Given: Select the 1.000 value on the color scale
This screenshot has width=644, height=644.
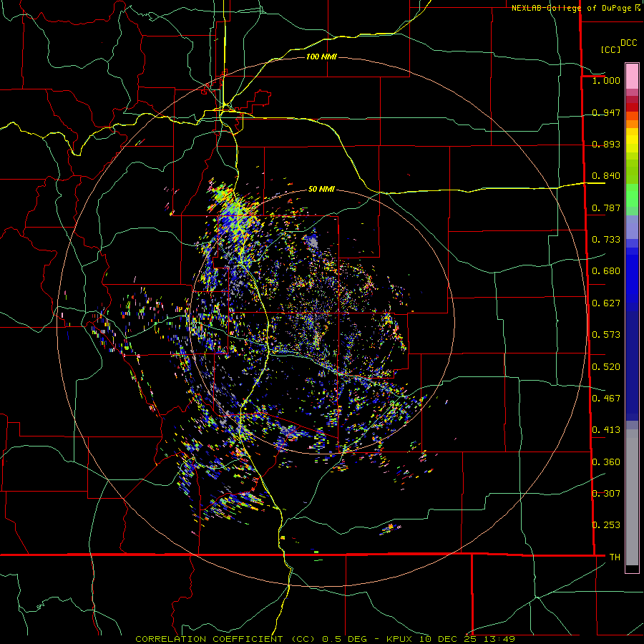Looking at the screenshot, I should (x=606, y=80).
